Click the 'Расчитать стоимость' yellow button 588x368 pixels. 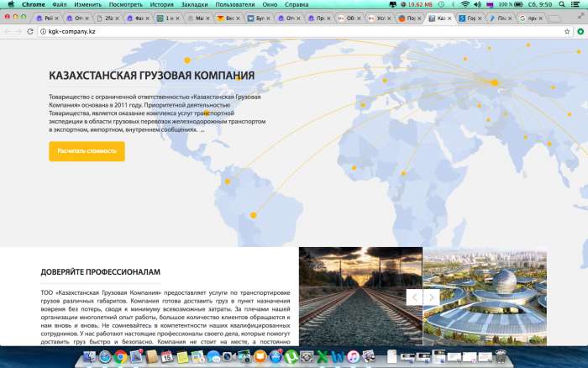[x=87, y=151]
